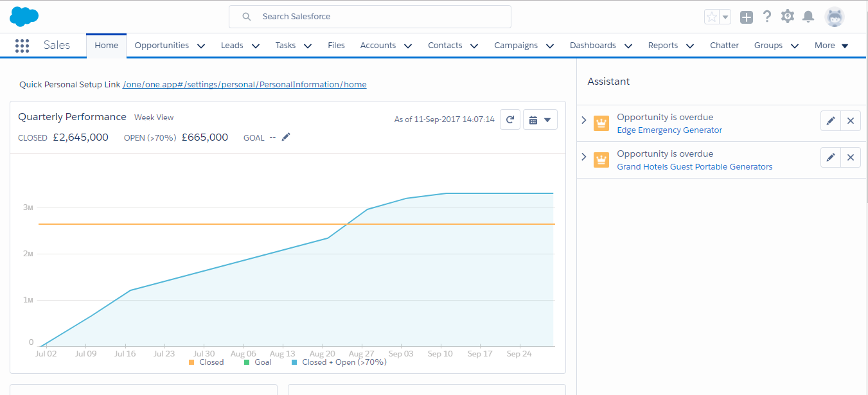Select the Home tab
The image size is (868, 395).
pos(107,46)
